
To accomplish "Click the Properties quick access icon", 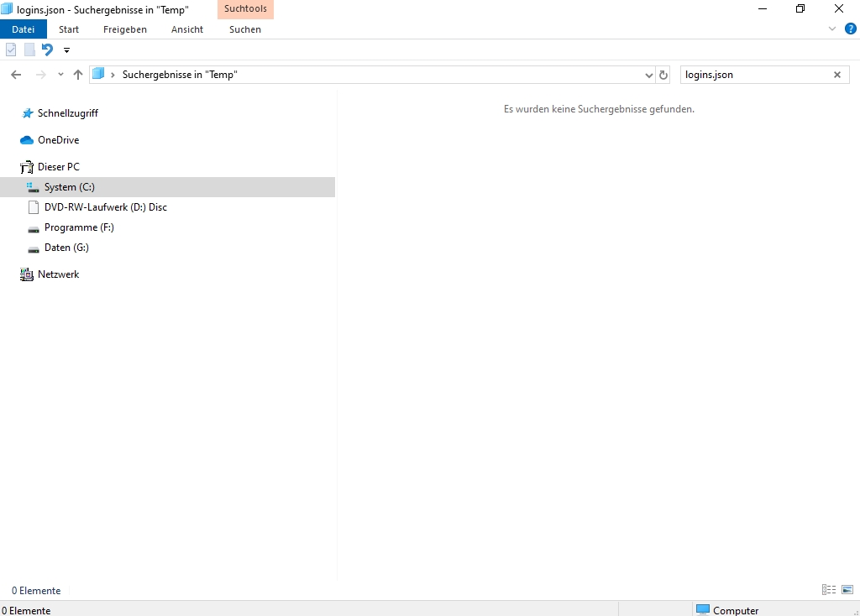I will click(x=11, y=50).
